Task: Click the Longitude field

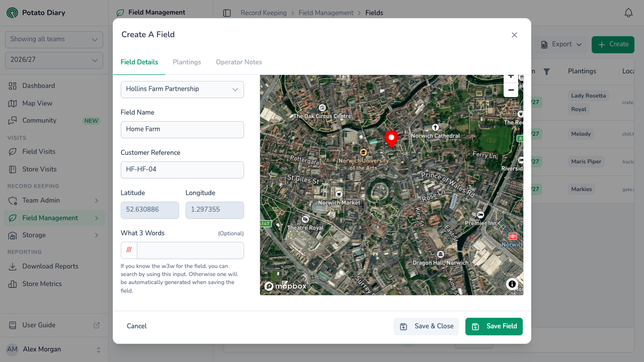Action: click(x=215, y=210)
